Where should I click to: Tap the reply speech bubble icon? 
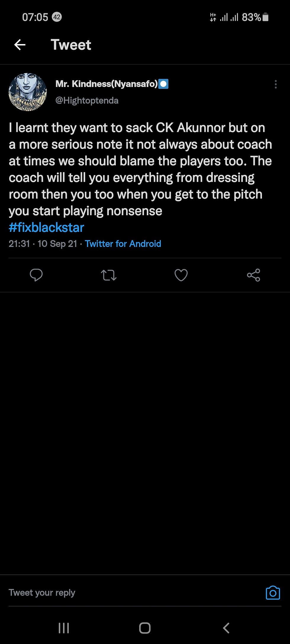coord(36,275)
